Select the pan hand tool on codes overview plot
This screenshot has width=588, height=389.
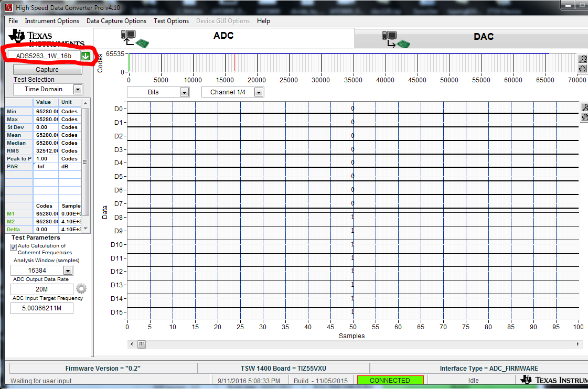583,68
